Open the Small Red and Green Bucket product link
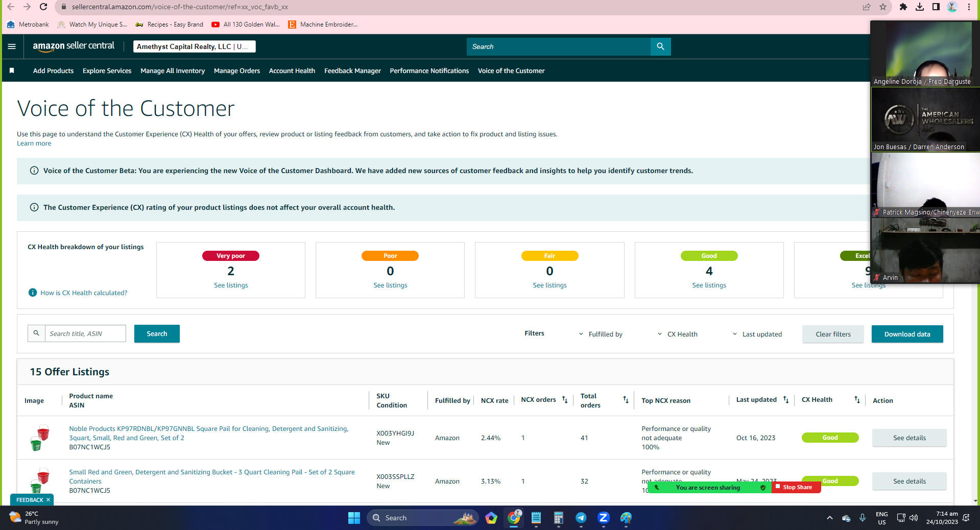The width and height of the screenshot is (980, 530). coord(212,476)
